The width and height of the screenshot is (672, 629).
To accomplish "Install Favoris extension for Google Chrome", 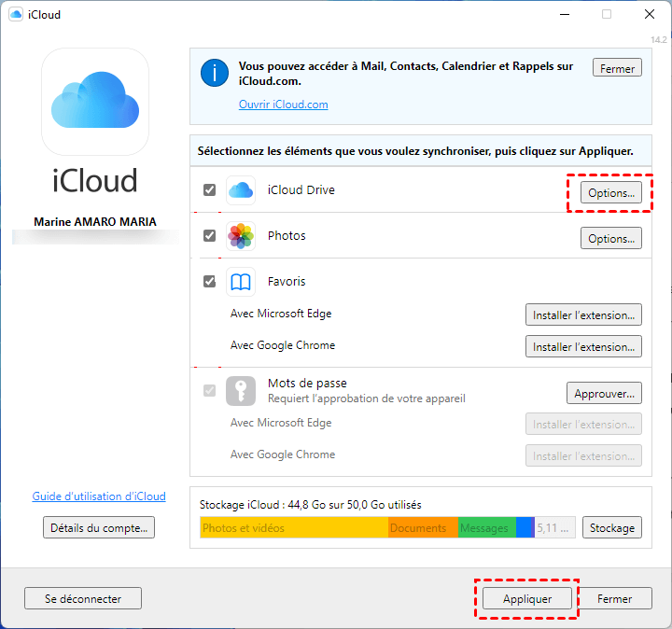I will pos(583,346).
